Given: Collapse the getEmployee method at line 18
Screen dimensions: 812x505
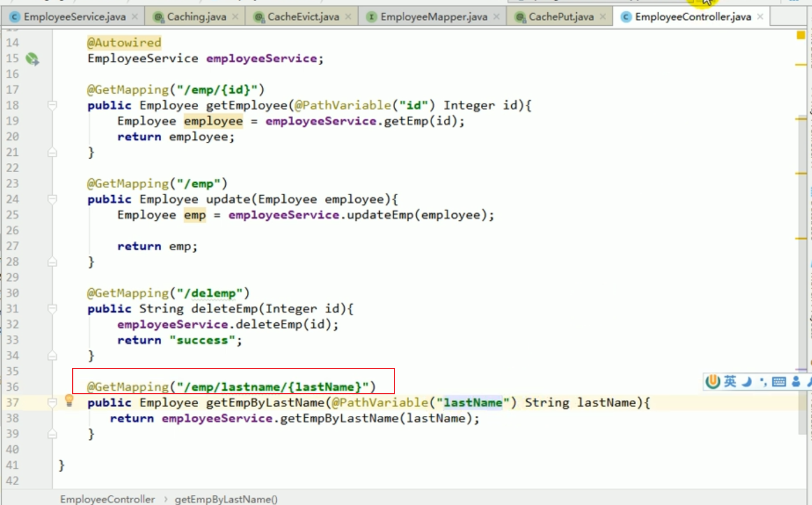Looking at the screenshot, I should pyautogui.click(x=52, y=105).
